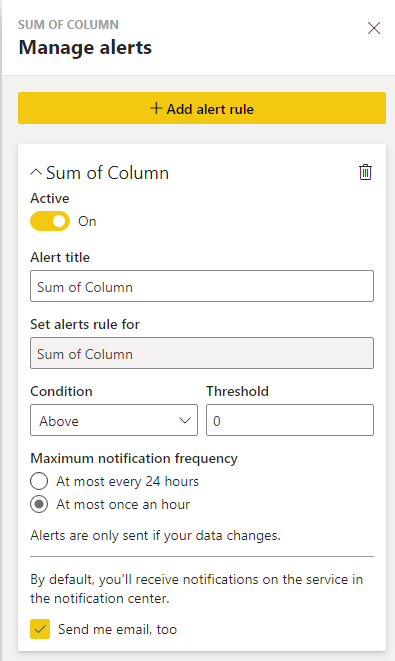
Task: Click the plus icon on Add alert rule
Action: 156,108
